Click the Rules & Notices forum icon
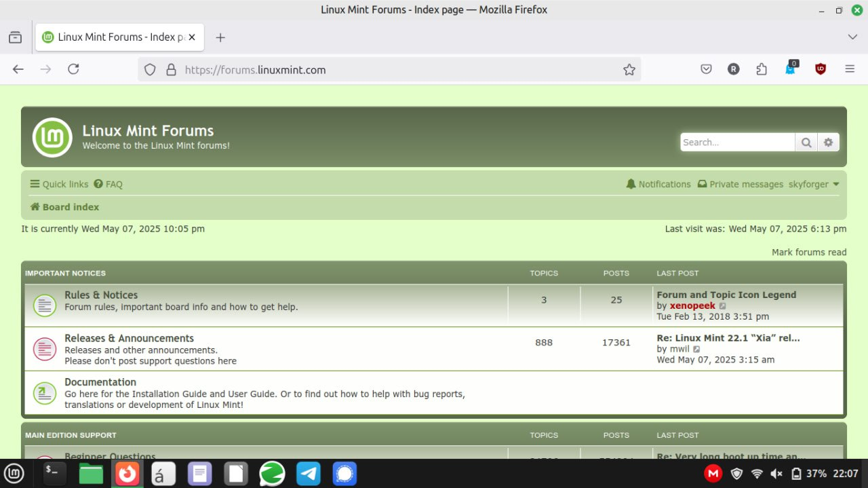Screen dimensions: 868x488 45,305
